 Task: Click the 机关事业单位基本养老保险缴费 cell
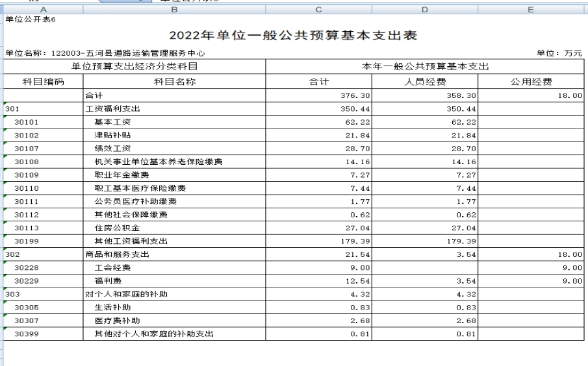174,162
